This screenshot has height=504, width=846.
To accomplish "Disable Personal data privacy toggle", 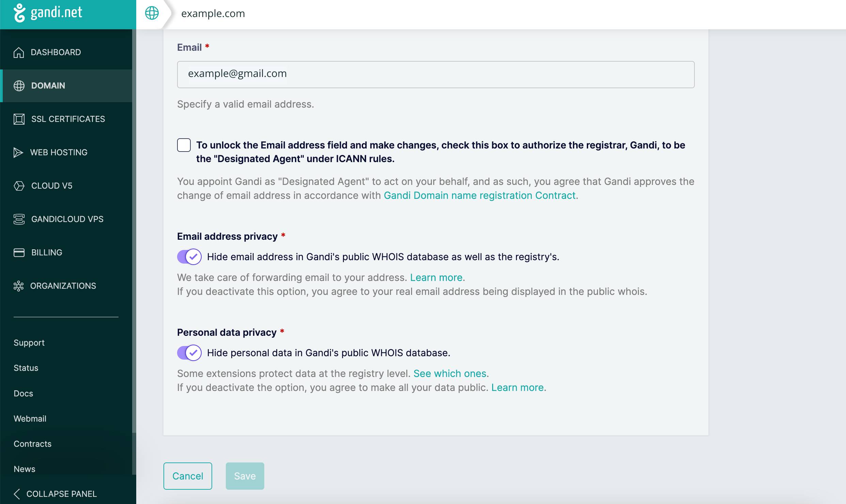I will coord(189,353).
